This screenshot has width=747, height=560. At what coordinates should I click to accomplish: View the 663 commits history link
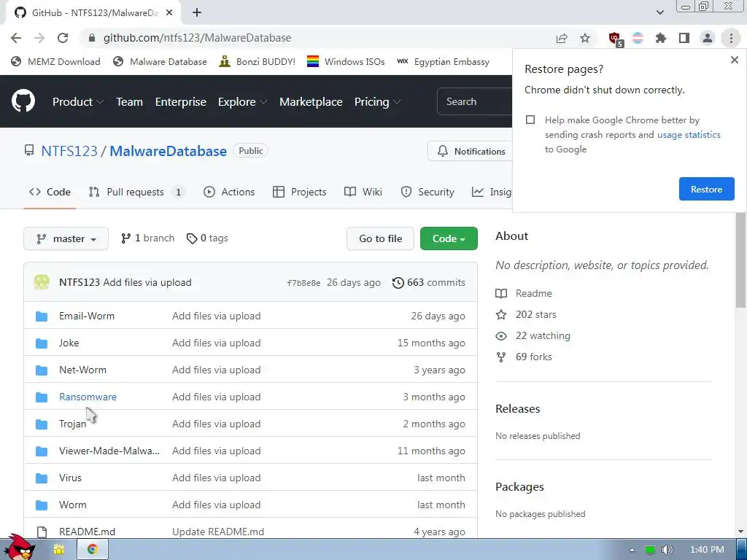pos(429,282)
